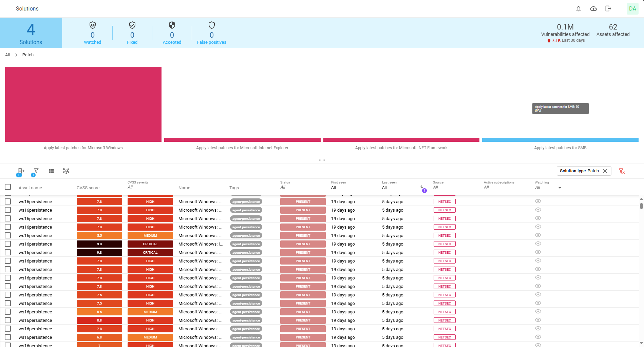Click the logout icon in header

(x=608, y=9)
